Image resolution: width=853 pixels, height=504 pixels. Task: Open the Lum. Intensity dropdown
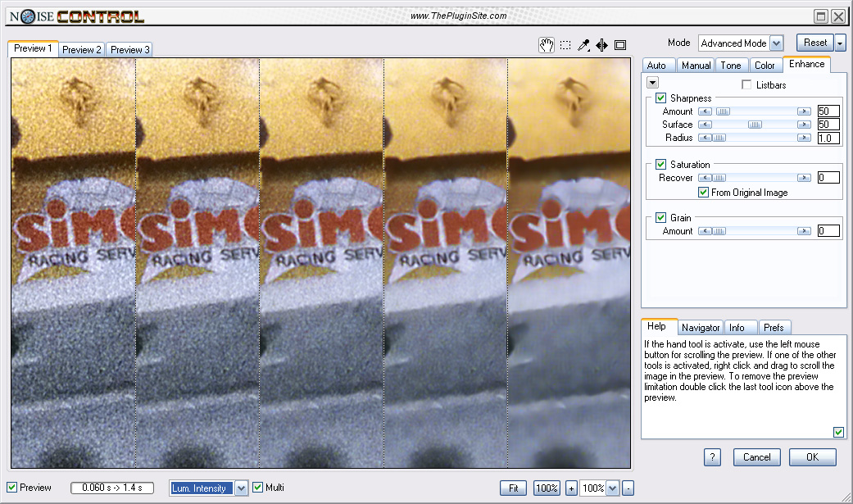(x=241, y=488)
